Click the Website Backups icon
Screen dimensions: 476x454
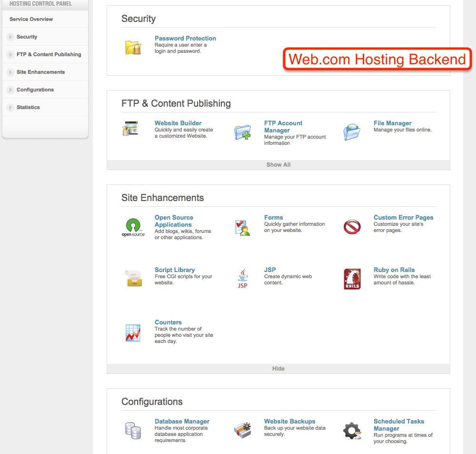pos(243,430)
